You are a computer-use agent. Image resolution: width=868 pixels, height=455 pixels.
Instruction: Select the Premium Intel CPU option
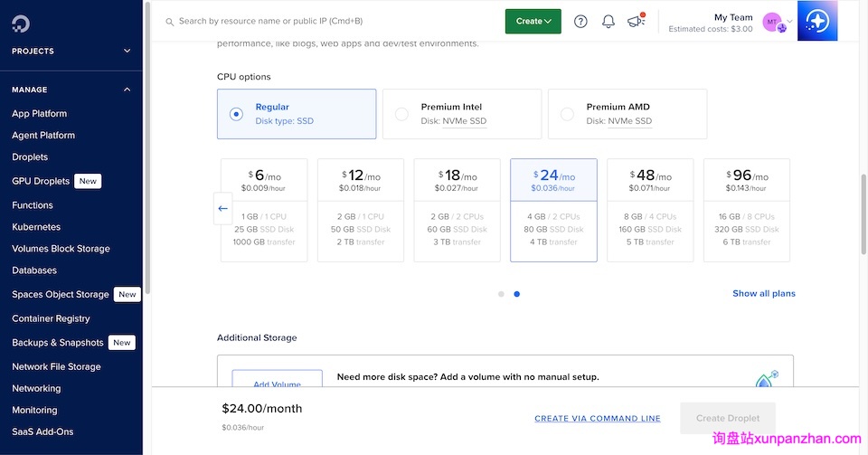(462, 114)
